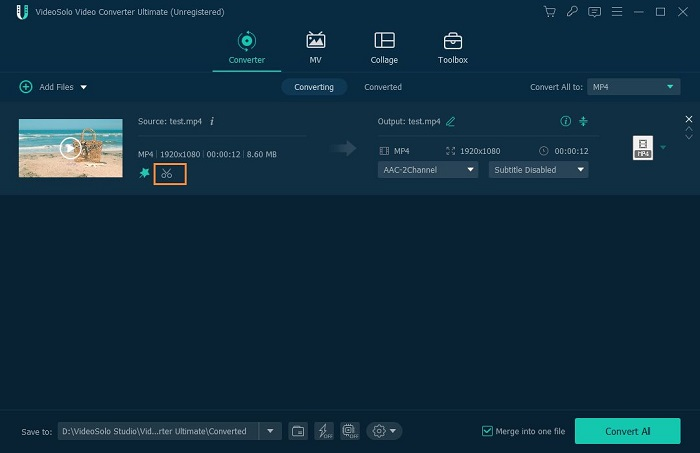Viewport: 700px width, 453px height.
Task: Expand the Save to path dropdown
Action: [x=270, y=431]
